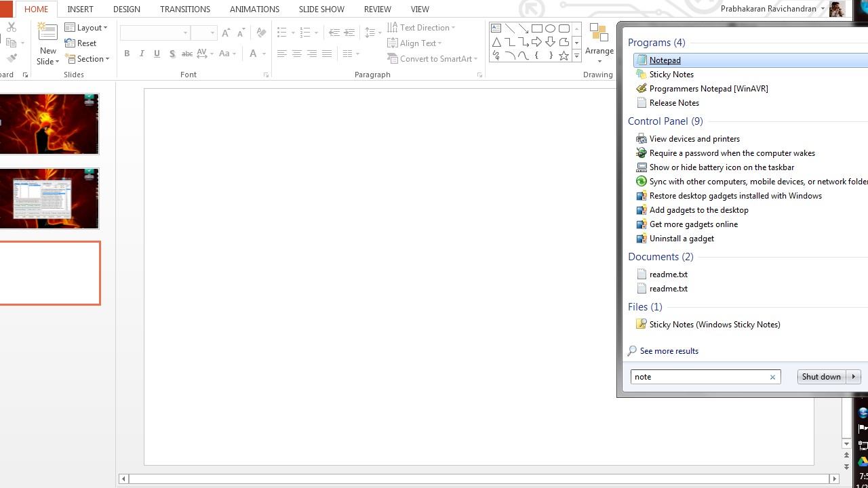This screenshot has width=868, height=488.
Task: Click the New Slide icon
Action: [47, 34]
